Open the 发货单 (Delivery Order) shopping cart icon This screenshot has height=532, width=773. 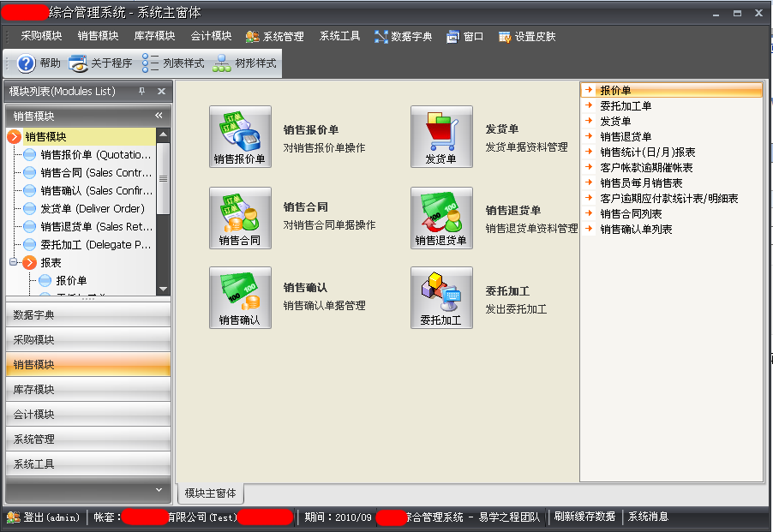(x=441, y=136)
